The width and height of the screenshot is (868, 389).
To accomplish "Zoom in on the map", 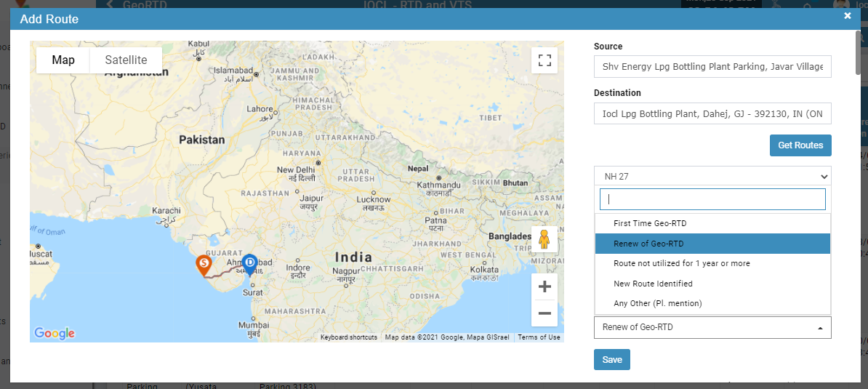I will coord(544,286).
